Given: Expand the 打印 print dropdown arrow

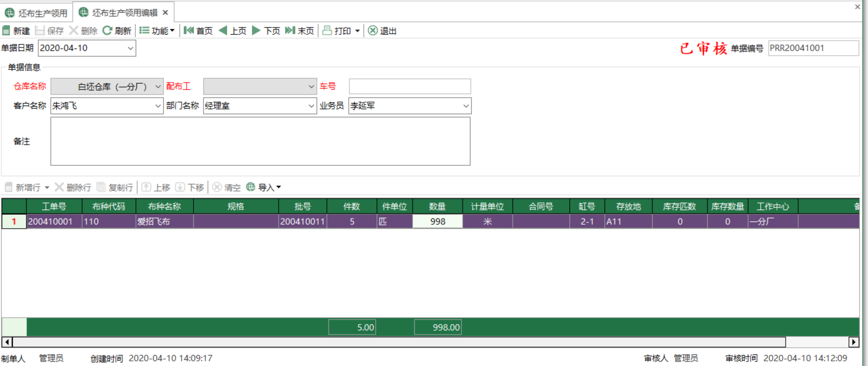Looking at the screenshot, I should pos(358,31).
